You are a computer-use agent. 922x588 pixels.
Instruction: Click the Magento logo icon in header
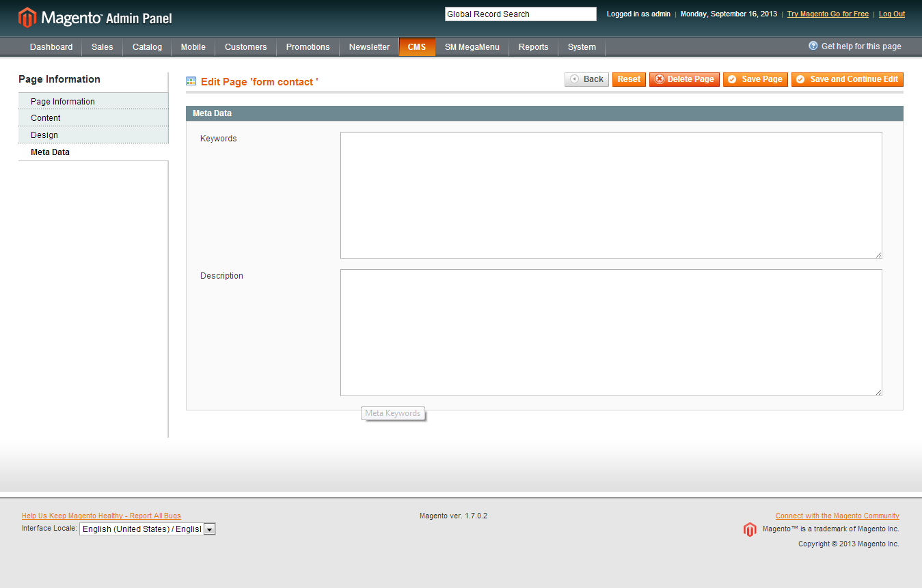click(27, 17)
